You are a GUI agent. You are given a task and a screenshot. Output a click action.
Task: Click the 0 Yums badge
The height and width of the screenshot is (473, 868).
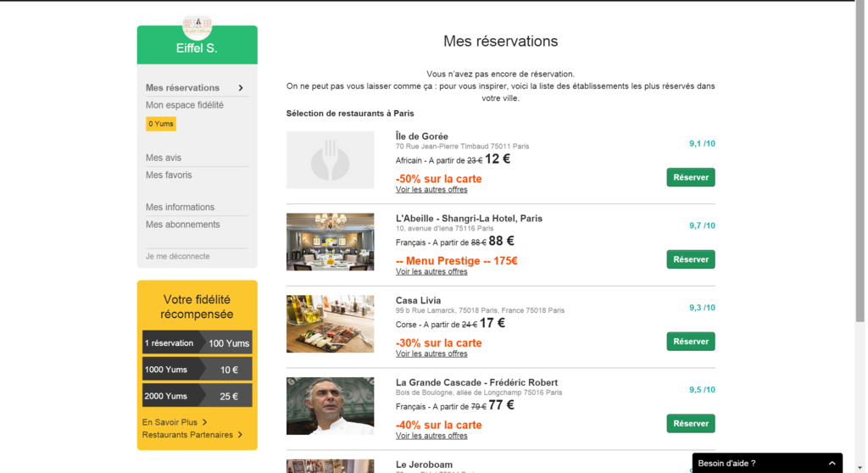coord(161,124)
